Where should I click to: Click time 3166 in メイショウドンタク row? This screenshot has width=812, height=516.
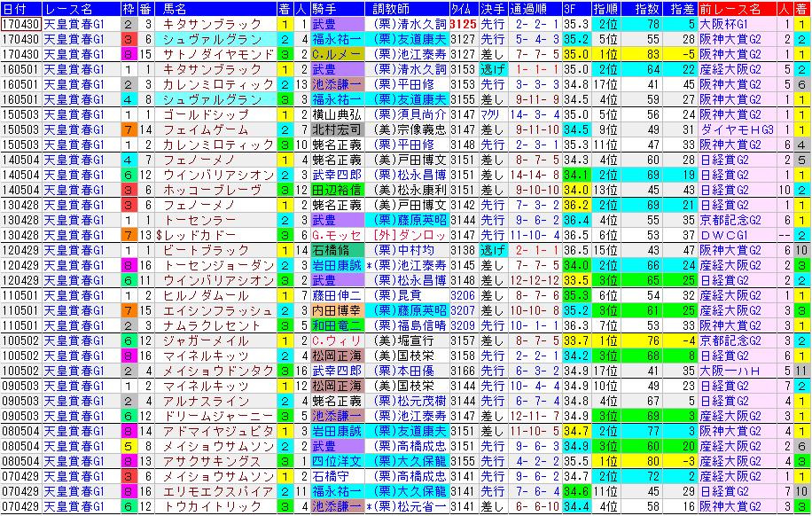(x=463, y=371)
